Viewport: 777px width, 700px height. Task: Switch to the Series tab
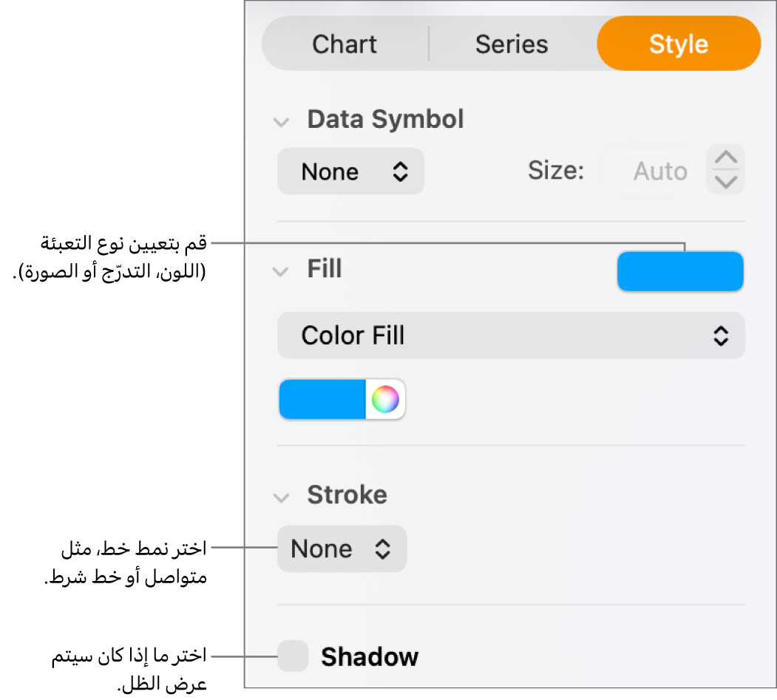click(x=512, y=44)
